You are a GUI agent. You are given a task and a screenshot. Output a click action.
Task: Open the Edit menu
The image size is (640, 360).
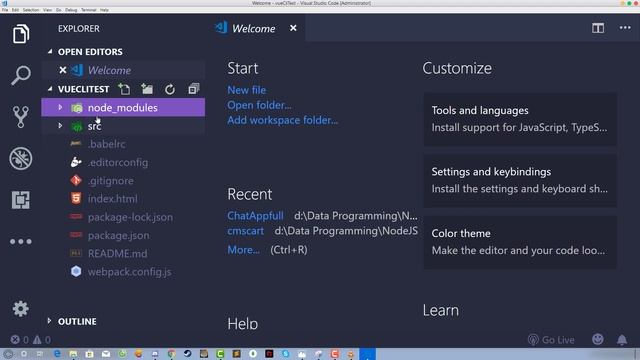pyautogui.click(x=15, y=10)
